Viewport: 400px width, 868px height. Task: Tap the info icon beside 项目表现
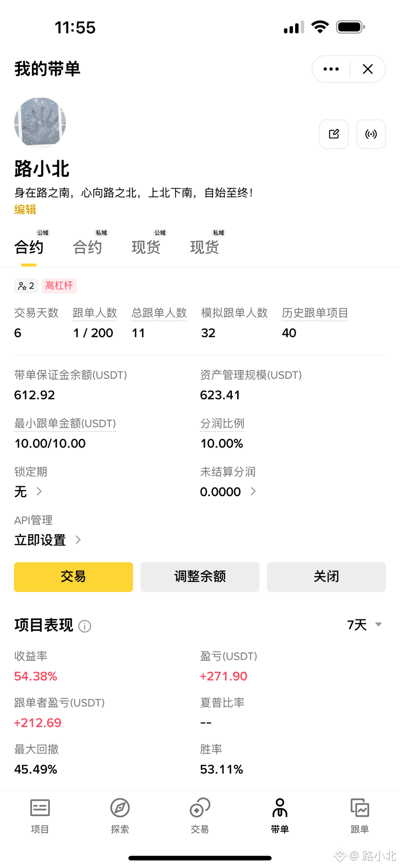pos(85,626)
